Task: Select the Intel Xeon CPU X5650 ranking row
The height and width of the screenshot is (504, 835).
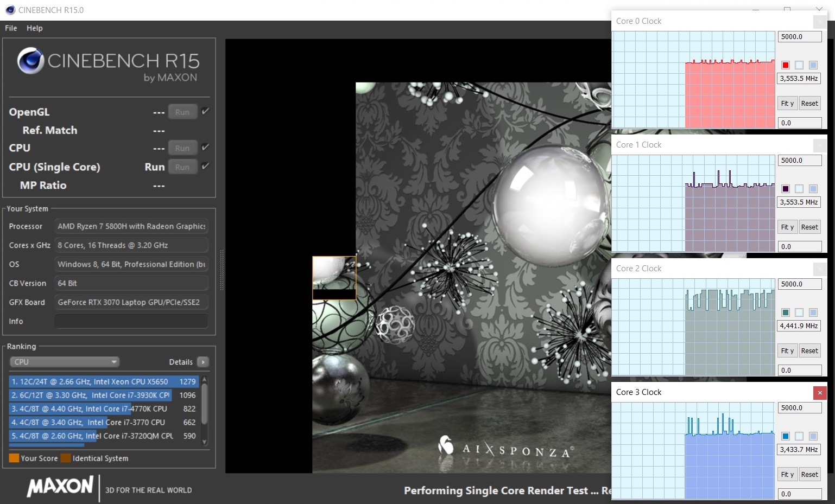Action: coord(104,381)
